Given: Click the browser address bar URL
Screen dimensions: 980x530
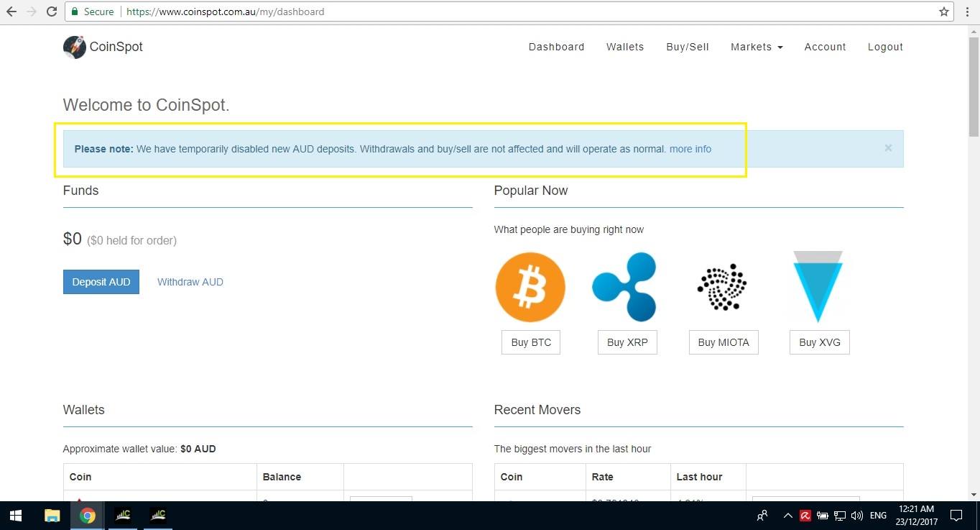Looking at the screenshot, I should coord(225,12).
